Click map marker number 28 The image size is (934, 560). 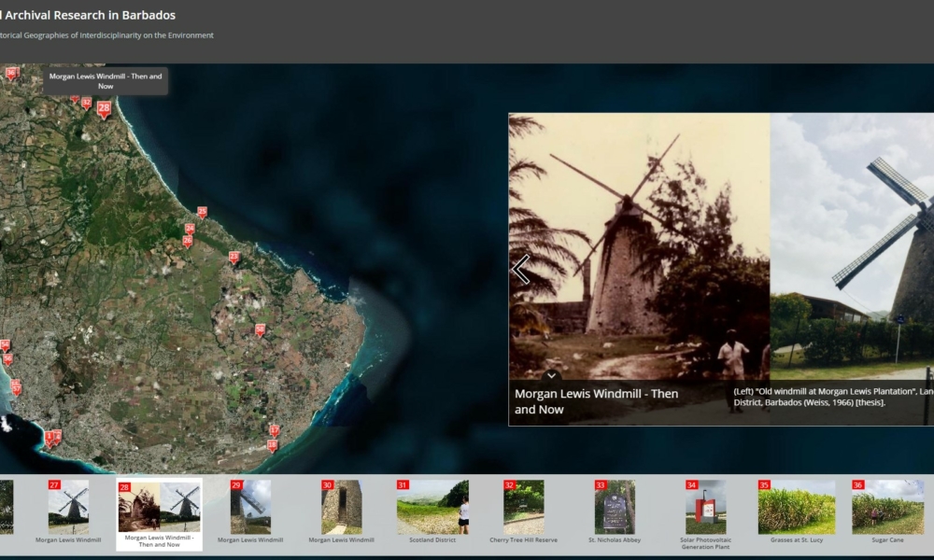104,108
